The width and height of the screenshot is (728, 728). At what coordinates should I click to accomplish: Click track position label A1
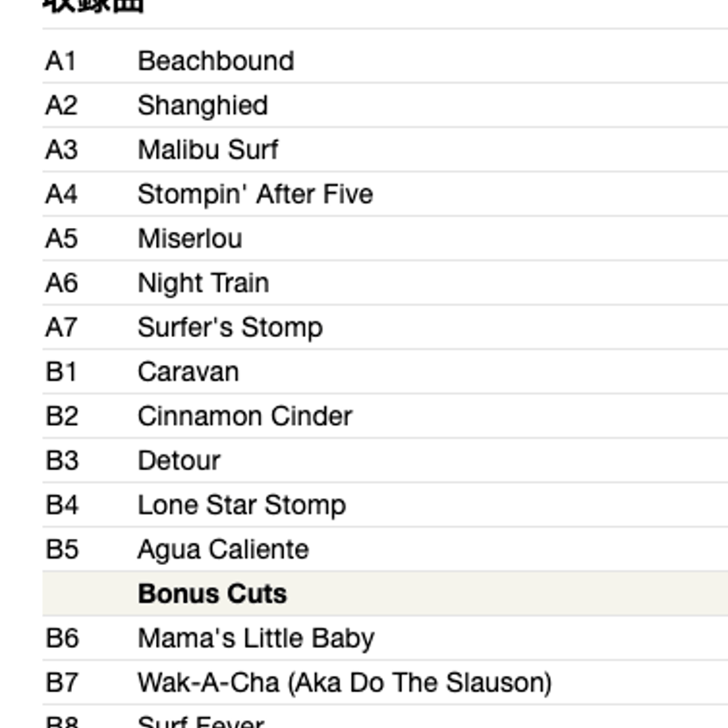[60, 61]
